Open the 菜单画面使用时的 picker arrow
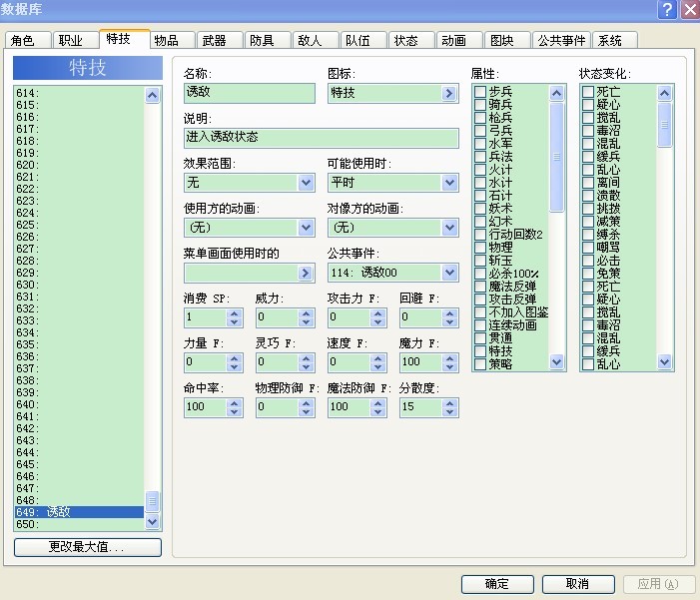The image size is (700, 600). pyautogui.click(x=305, y=273)
